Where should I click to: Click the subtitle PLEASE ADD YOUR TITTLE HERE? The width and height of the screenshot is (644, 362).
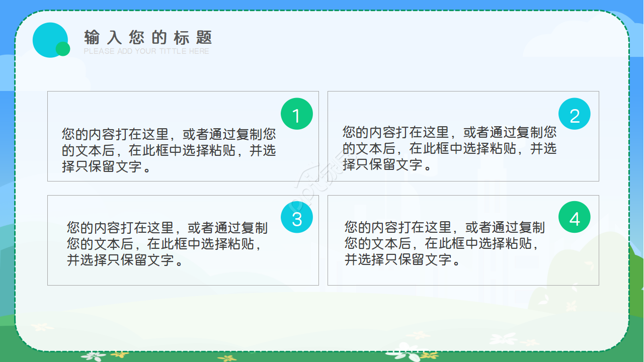click(x=146, y=51)
